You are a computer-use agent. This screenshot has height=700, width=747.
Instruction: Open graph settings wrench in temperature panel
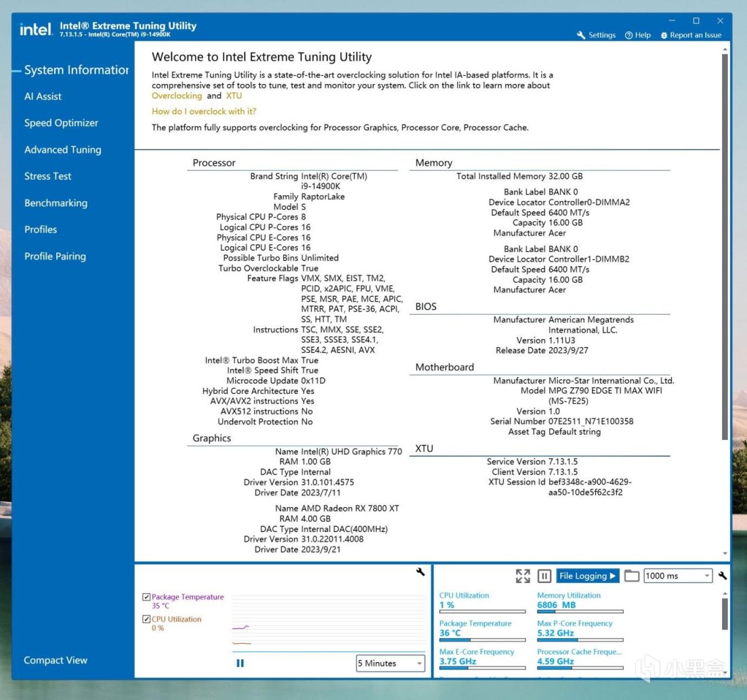pos(420,572)
